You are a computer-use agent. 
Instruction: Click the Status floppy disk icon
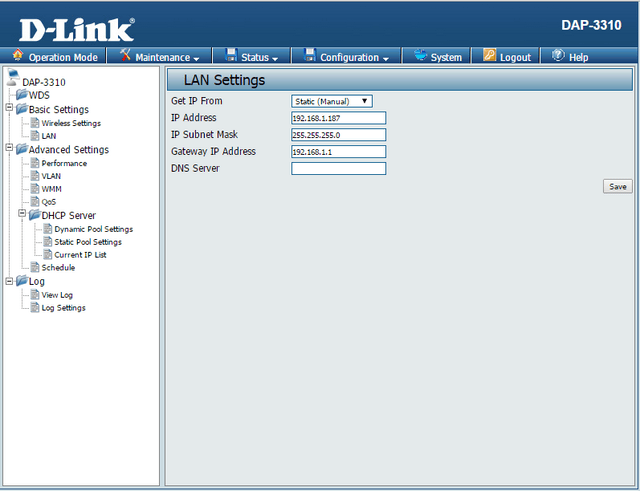click(x=231, y=55)
